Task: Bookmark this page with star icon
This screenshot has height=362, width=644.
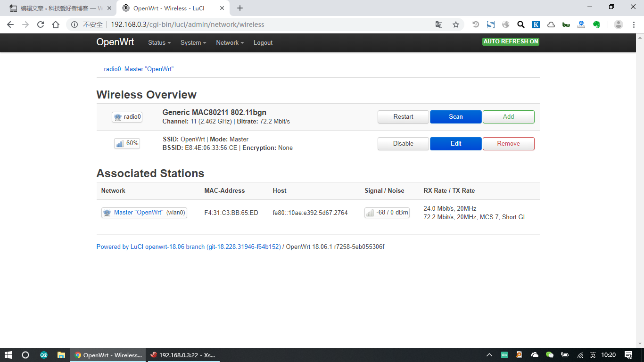Action: tap(455, 25)
